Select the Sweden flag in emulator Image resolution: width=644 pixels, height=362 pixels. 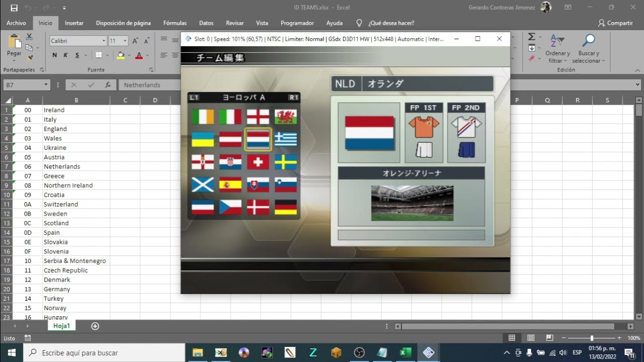coord(286,162)
